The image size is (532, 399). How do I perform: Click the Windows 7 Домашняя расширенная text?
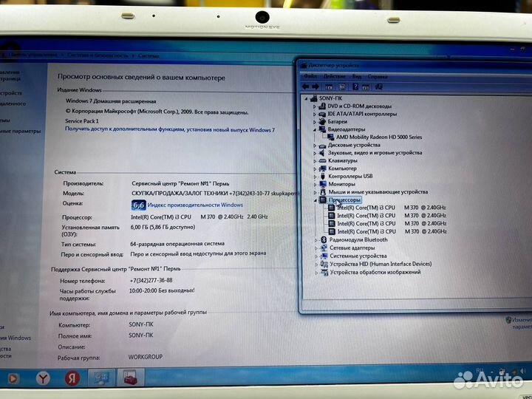tap(111, 101)
